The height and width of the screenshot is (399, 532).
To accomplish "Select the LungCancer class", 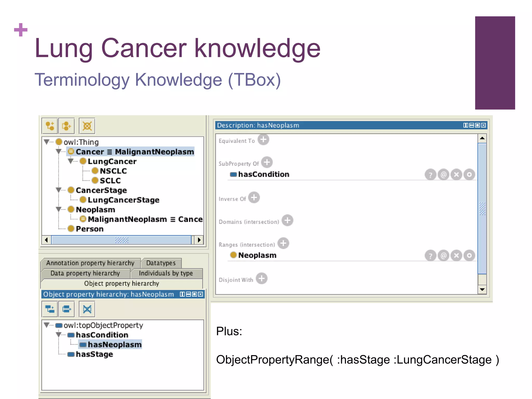I will click(108, 161).
